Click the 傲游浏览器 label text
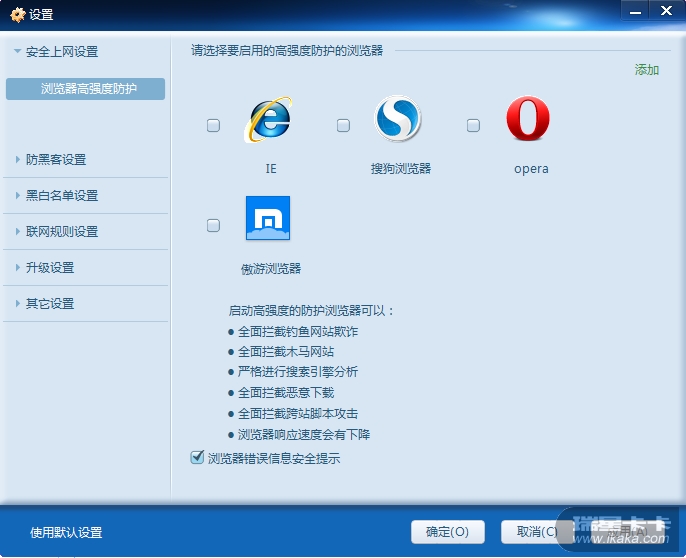The image size is (686, 558). [271, 268]
